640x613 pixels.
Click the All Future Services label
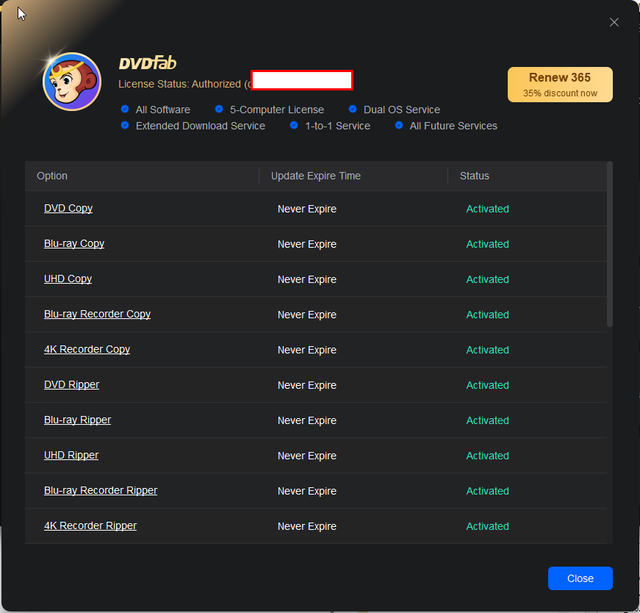click(x=453, y=126)
